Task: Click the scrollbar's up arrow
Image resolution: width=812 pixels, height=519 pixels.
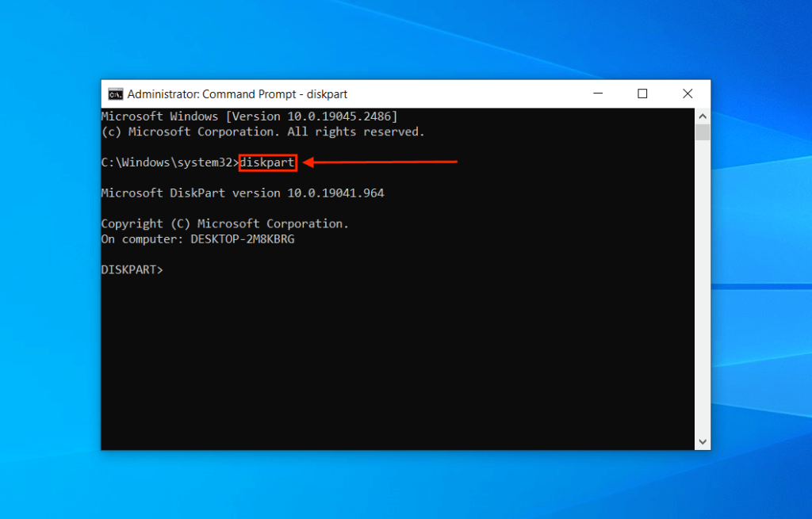Action: (702, 115)
